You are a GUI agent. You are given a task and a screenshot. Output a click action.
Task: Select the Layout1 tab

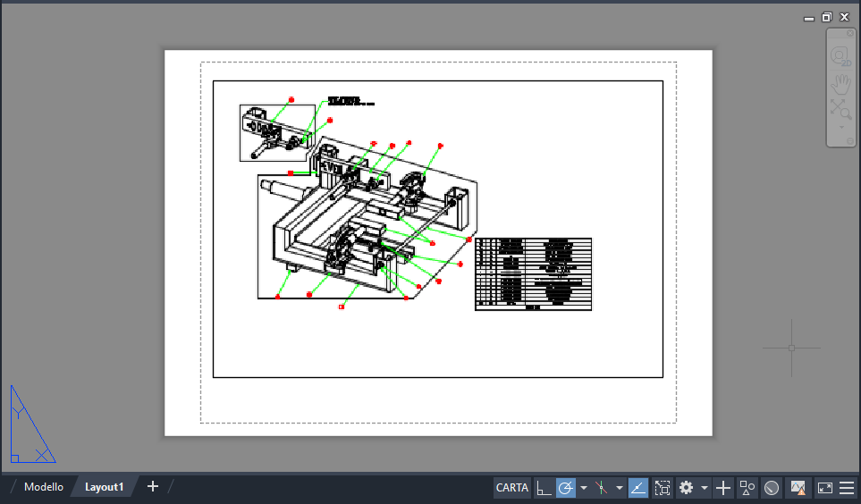104,487
